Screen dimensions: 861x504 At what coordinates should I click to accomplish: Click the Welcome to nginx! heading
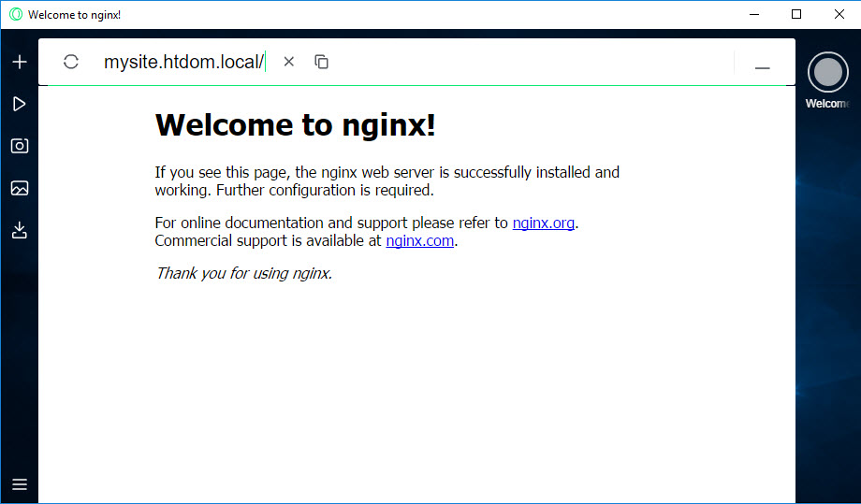click(x=296, y=125)
